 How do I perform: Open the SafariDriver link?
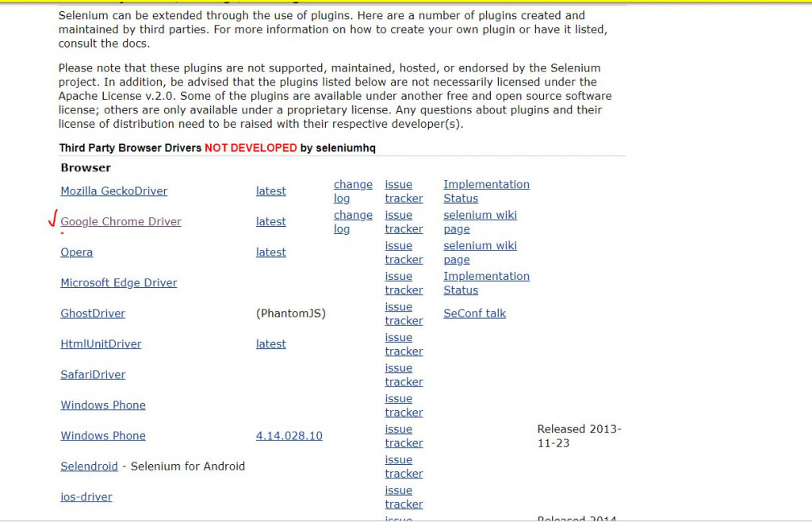(93, 374)
